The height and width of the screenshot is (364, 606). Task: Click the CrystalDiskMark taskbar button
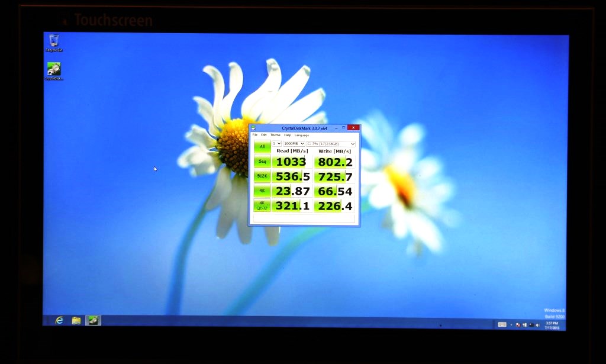click(93, 320)
